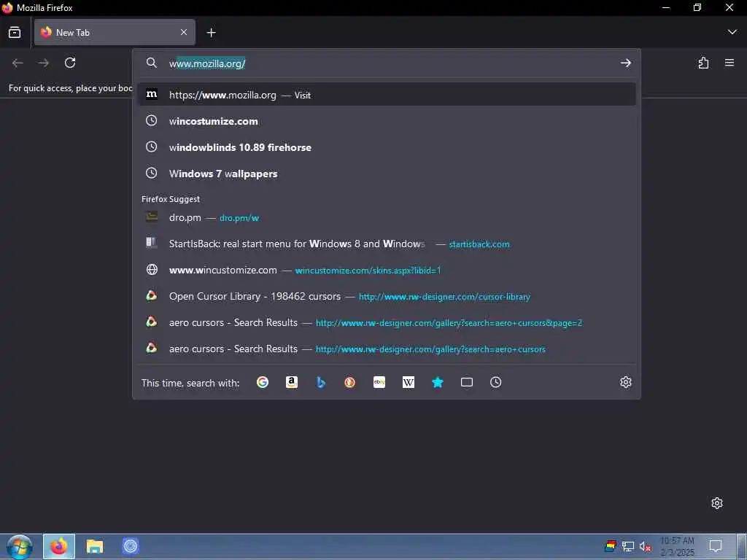Search in open tabs icon
This screenshot has width=747, height=560.
point(467,382)
